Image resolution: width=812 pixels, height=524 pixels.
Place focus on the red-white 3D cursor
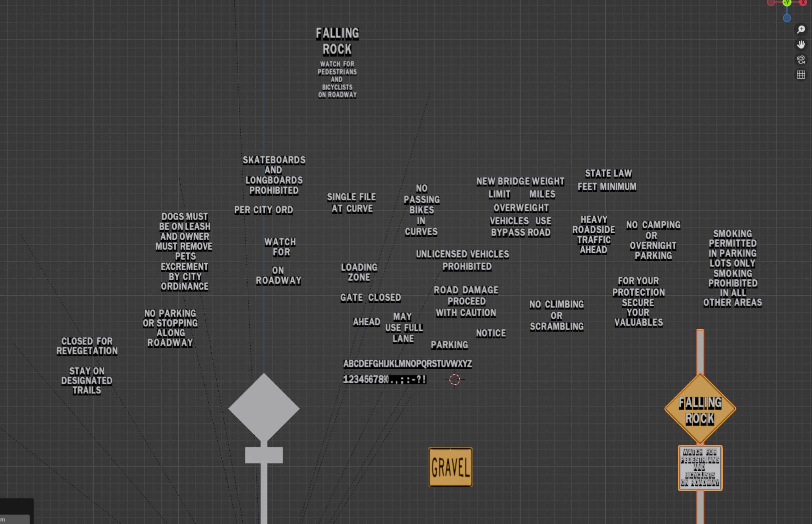tap(455, 380)
